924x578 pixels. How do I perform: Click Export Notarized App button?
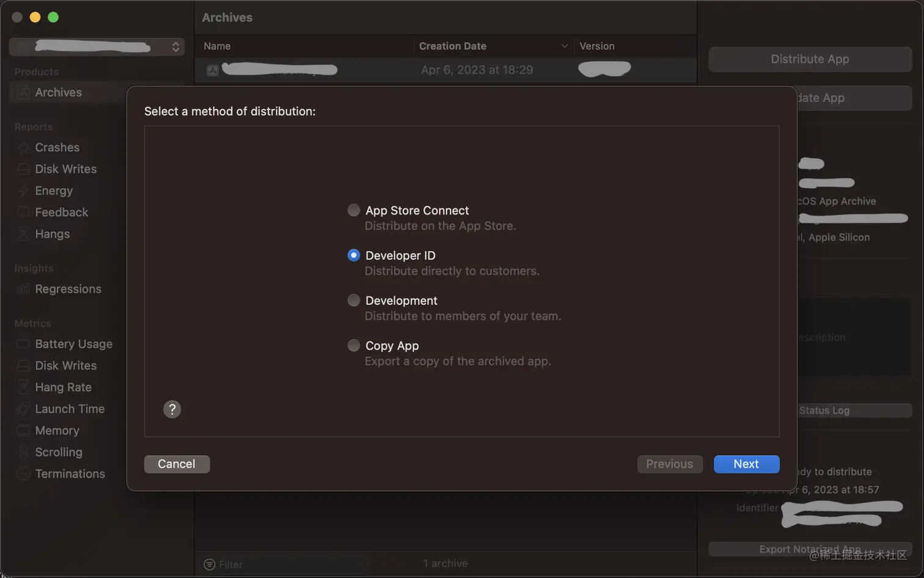coord(810,549)
